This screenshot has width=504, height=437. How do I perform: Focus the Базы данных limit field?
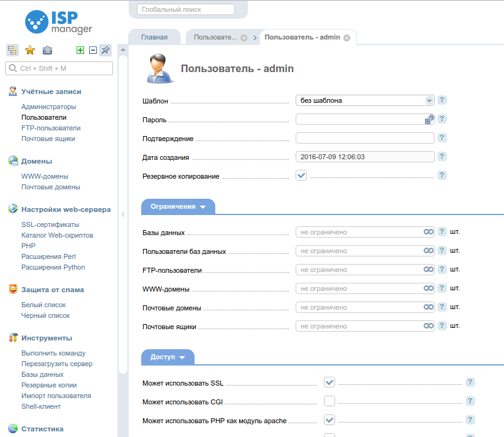365,232
